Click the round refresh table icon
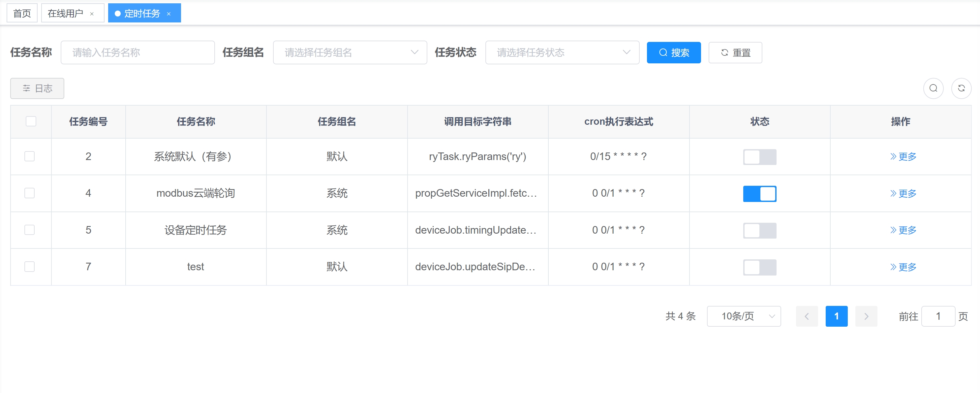 coord(961,88)
